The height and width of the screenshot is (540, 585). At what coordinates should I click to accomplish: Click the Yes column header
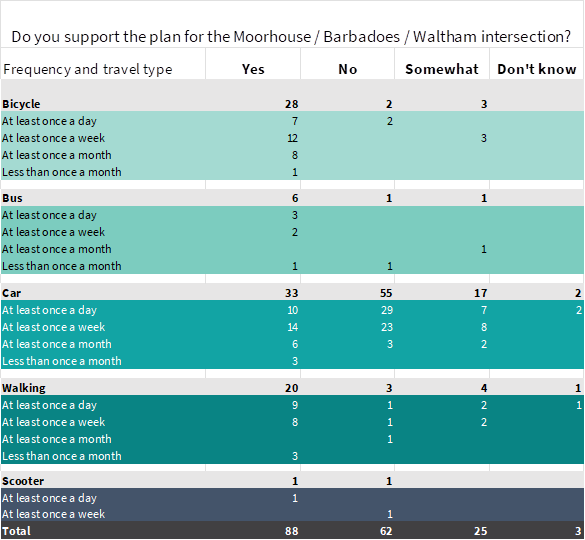pos(253,69)
